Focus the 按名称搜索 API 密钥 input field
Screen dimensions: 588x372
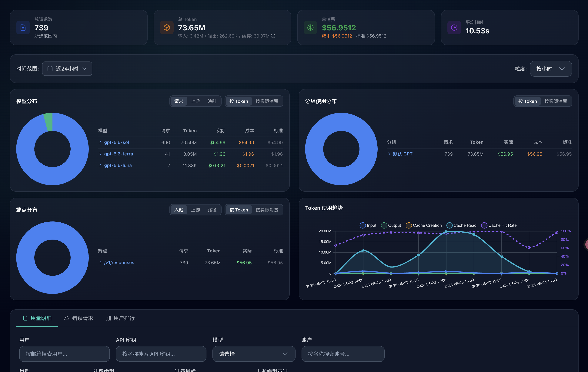[x=161, y=354]
